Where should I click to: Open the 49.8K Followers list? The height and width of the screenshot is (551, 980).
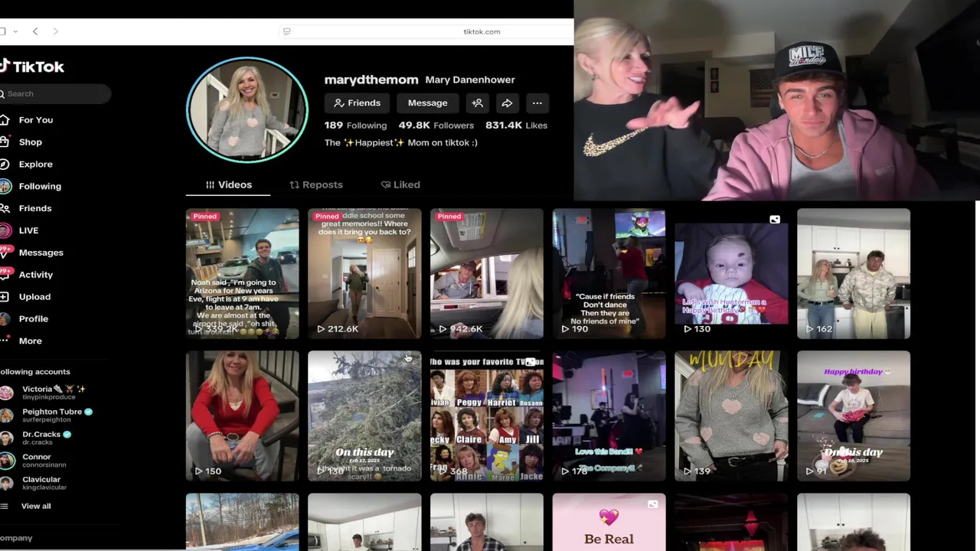[436, 126]
